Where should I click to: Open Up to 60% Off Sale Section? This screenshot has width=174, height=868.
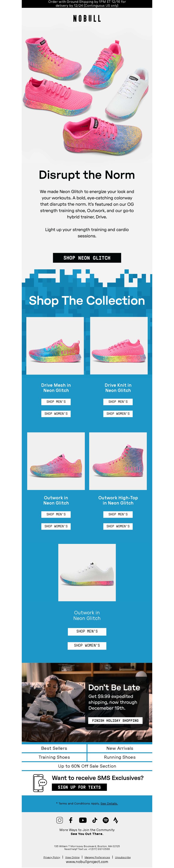(x=87, y=766)
